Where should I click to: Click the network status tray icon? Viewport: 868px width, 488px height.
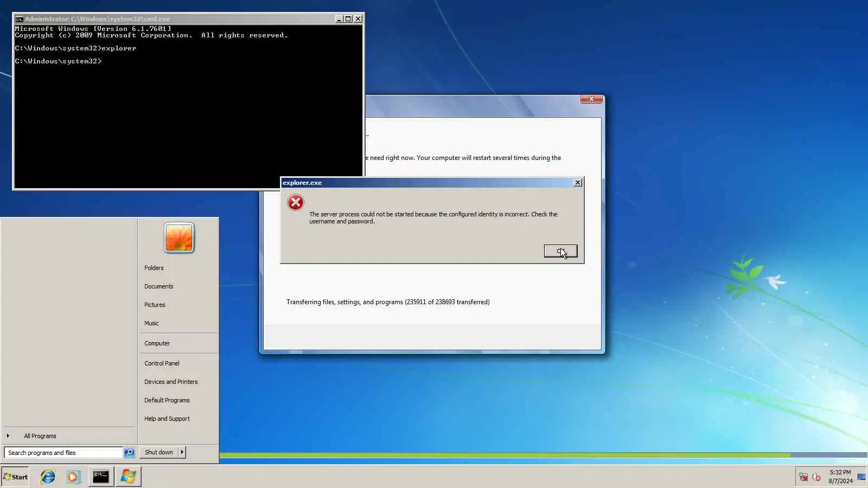click(803, 477)
